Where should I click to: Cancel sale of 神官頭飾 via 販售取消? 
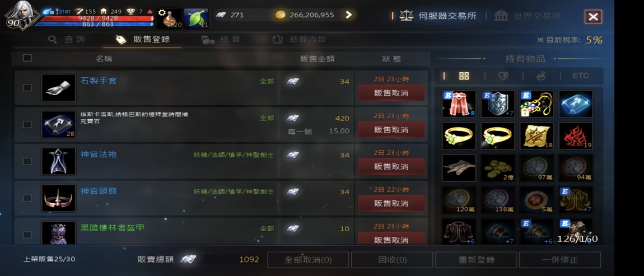coord(391,203)
